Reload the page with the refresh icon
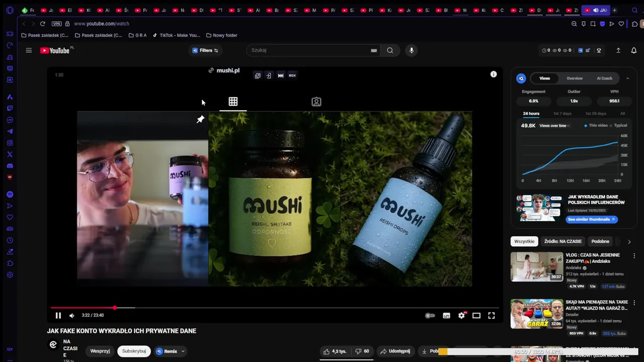The width and height of the screenshot is (644, 362). click(43, 24)
